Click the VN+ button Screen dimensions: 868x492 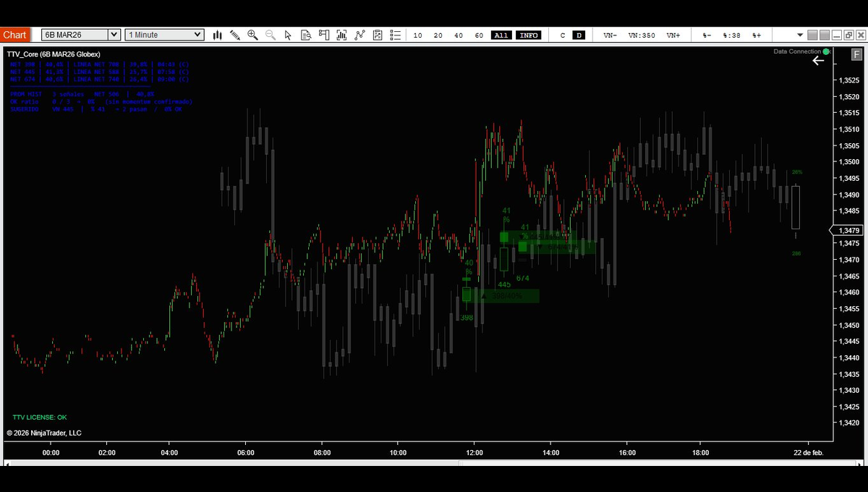[x=673, y=35]
